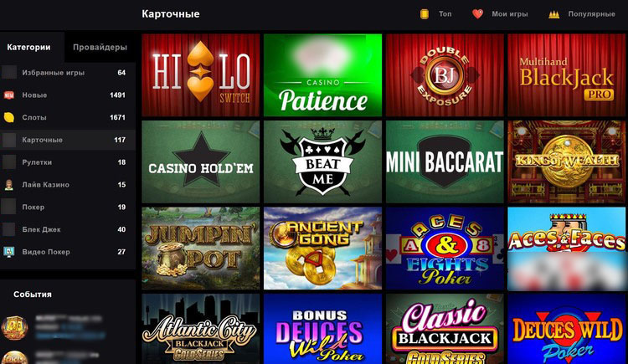Switch to the Провайдеры tab
The height and width of the screenshot is (364, 628).
(100, 47)
